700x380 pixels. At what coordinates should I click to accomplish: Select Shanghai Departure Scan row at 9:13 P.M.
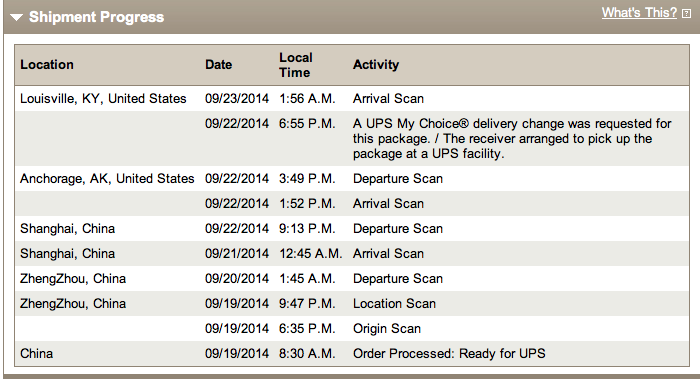point(352,229)
